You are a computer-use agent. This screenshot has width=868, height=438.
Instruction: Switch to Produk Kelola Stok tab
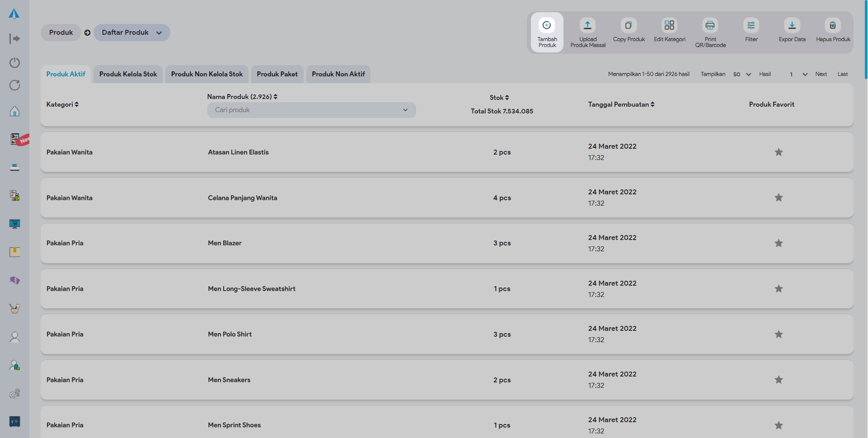pyautogui.click(x=128, y=74)
